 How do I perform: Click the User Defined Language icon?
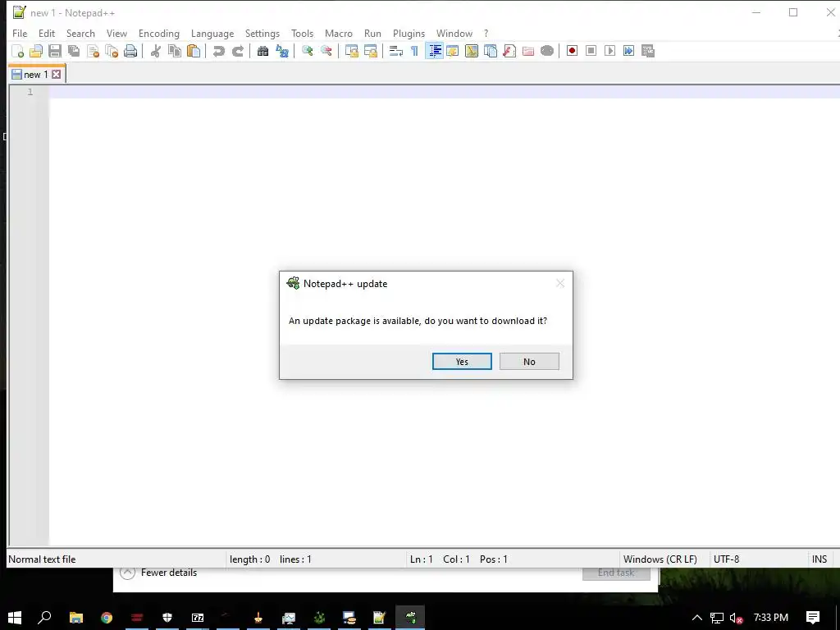pyautogui.click(x=453, y=51)
